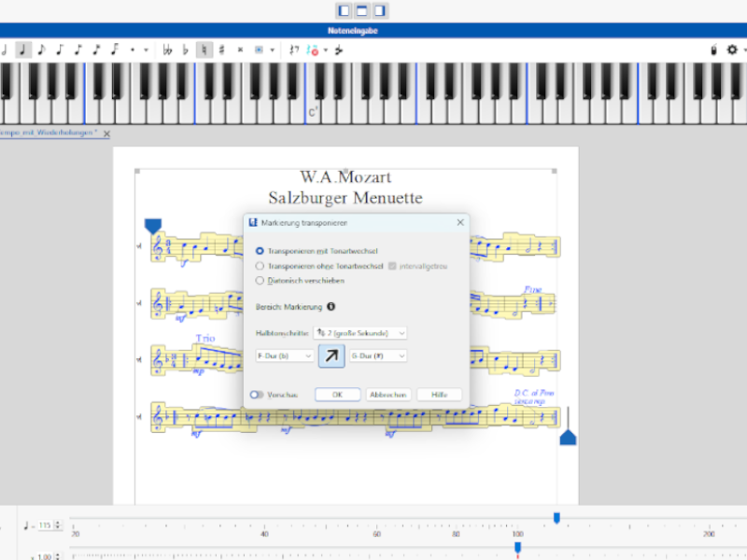Click the blue square notehead icon
The height and width of the screenshot is (560, 747).
[259, 49]
